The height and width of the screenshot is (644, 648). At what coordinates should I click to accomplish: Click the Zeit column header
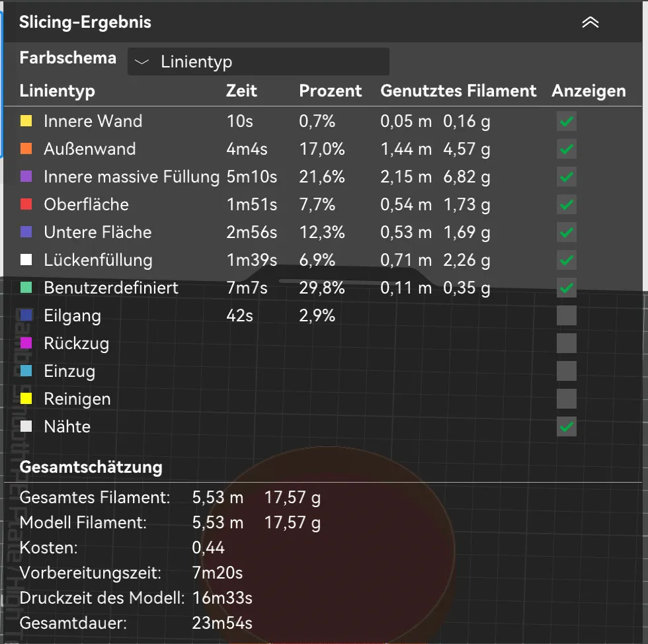(241, 91)
